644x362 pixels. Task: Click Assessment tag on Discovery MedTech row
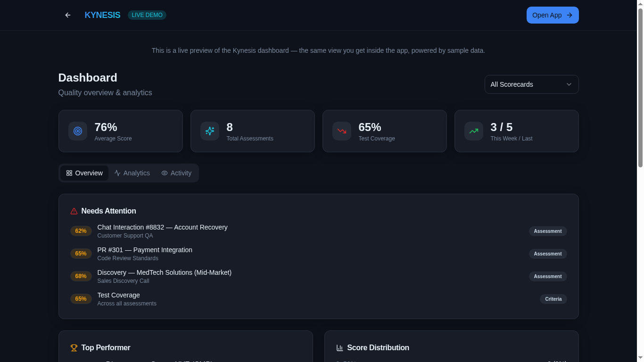click(x=548, y=276)
